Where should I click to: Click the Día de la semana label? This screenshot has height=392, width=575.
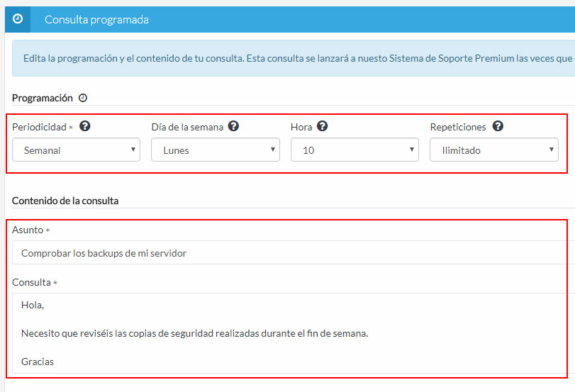tap(187, 128)
